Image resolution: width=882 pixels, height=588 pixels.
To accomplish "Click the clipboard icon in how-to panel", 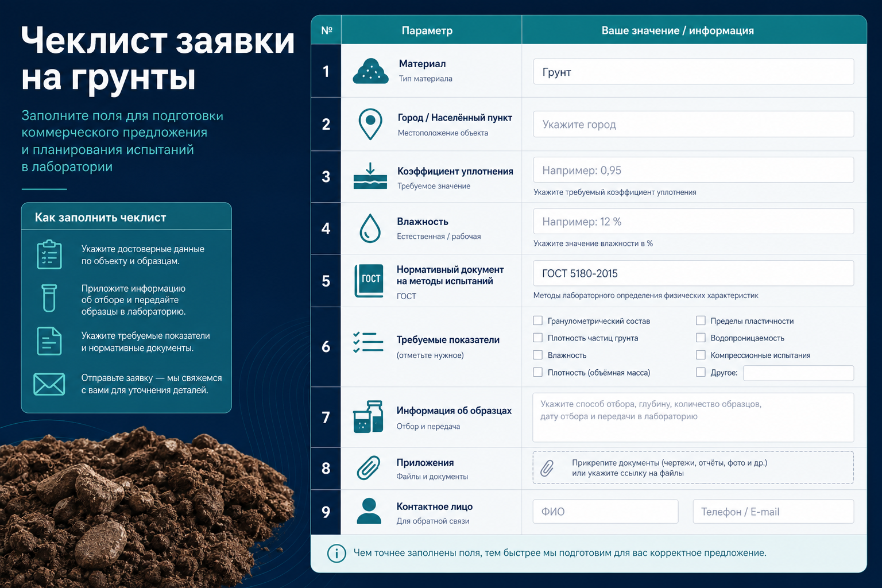I will click(49, 254).
